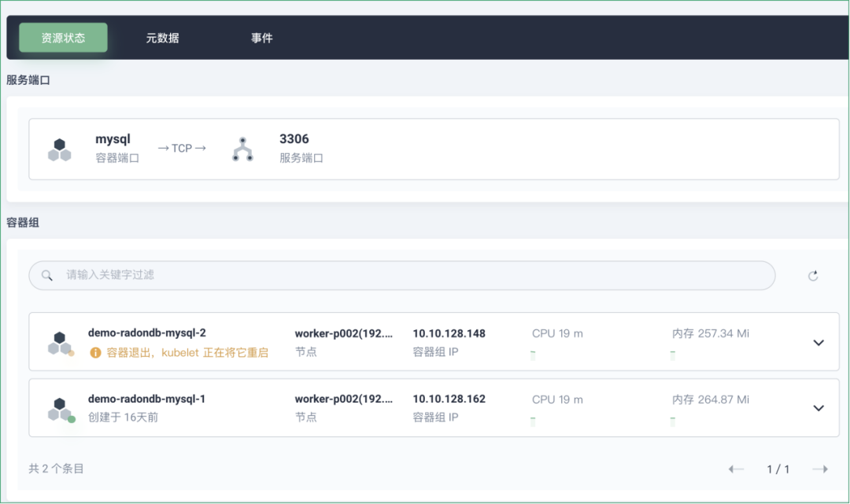Focus the keyword filter input field
Viewport: 850px width, 504px height.
pyautogui.click(x=401, y=275)
